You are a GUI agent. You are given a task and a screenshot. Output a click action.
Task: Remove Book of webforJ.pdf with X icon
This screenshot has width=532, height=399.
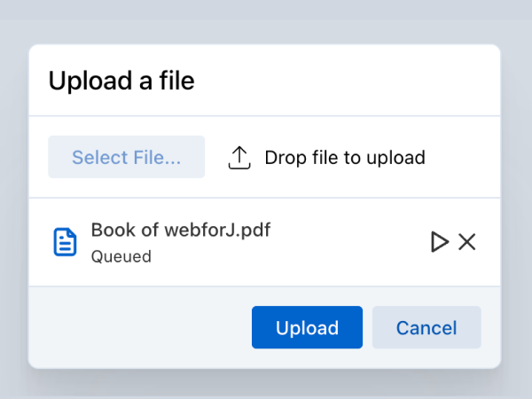pyautogui.click(x=467, y=241)
